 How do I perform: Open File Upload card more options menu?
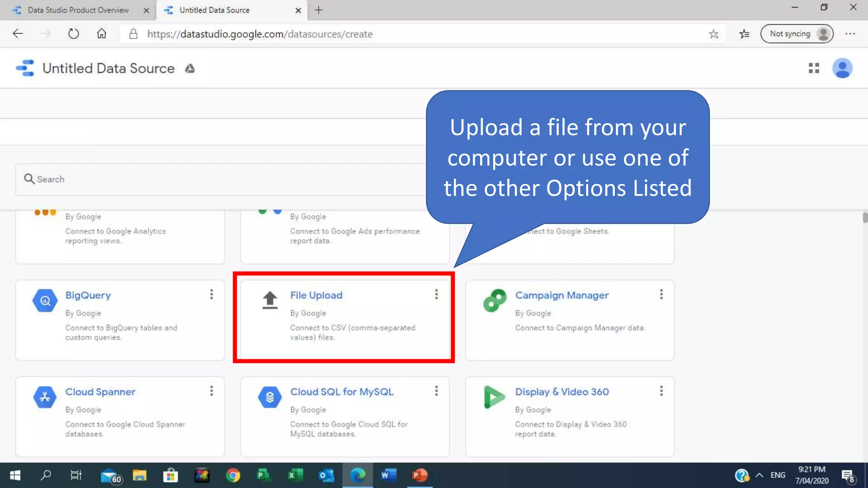(x=437, y=294)
